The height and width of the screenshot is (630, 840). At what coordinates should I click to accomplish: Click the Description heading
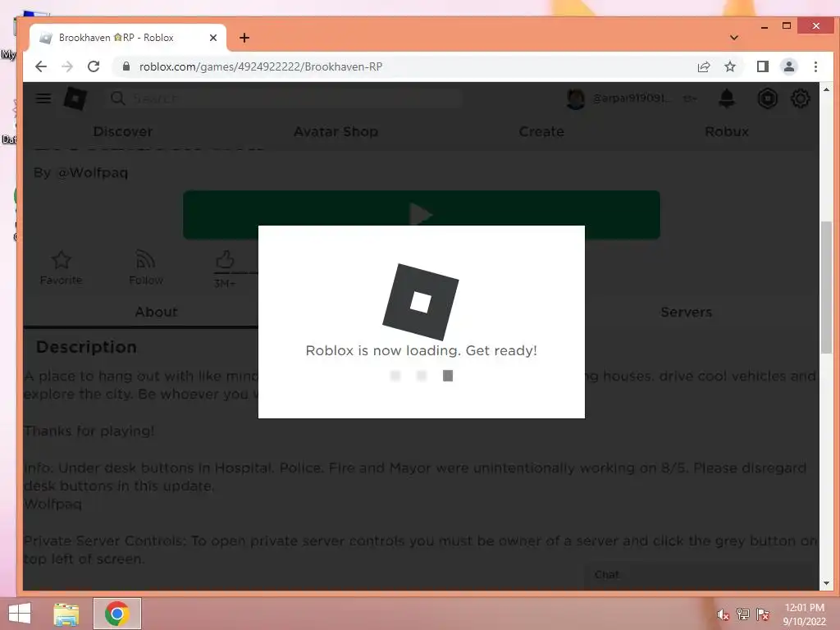coord(86,347)
